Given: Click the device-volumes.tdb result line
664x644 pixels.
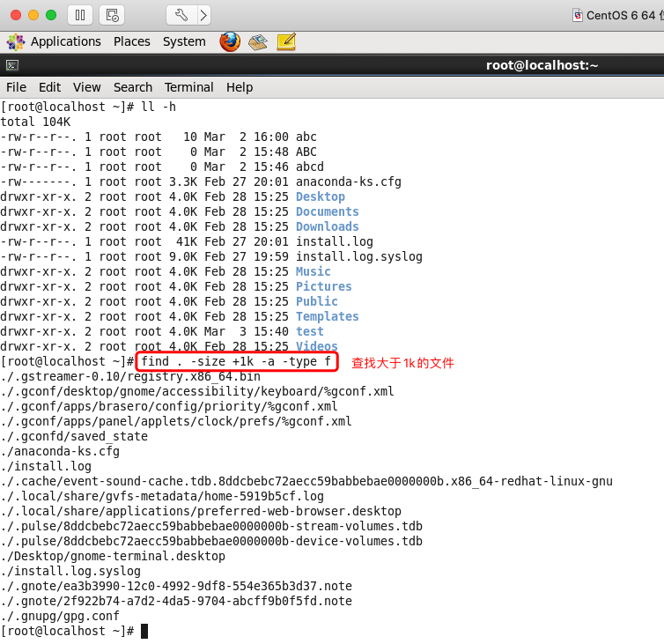Looking at the screenshot, I should click(x=211, y=541).
